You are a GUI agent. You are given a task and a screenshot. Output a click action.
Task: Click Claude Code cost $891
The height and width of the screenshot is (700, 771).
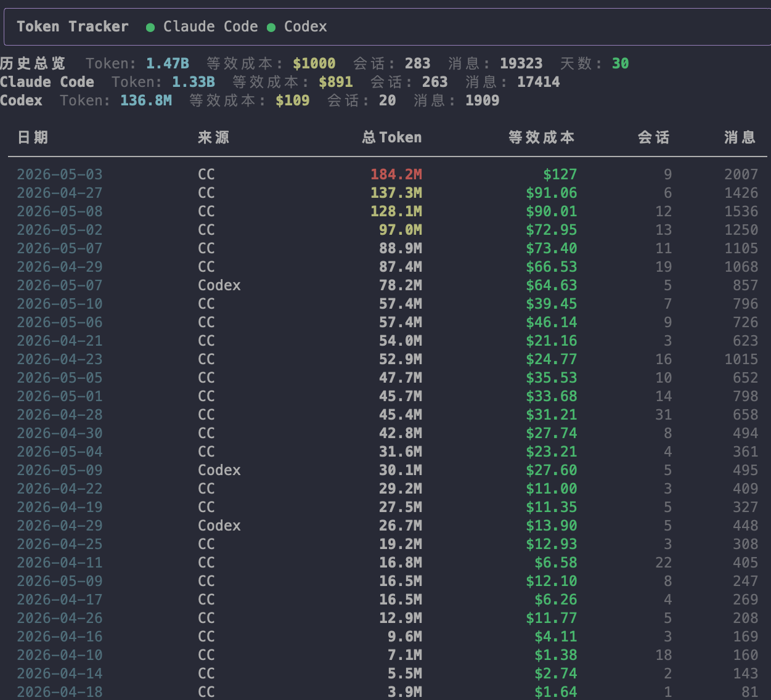(x=336, y=82)
